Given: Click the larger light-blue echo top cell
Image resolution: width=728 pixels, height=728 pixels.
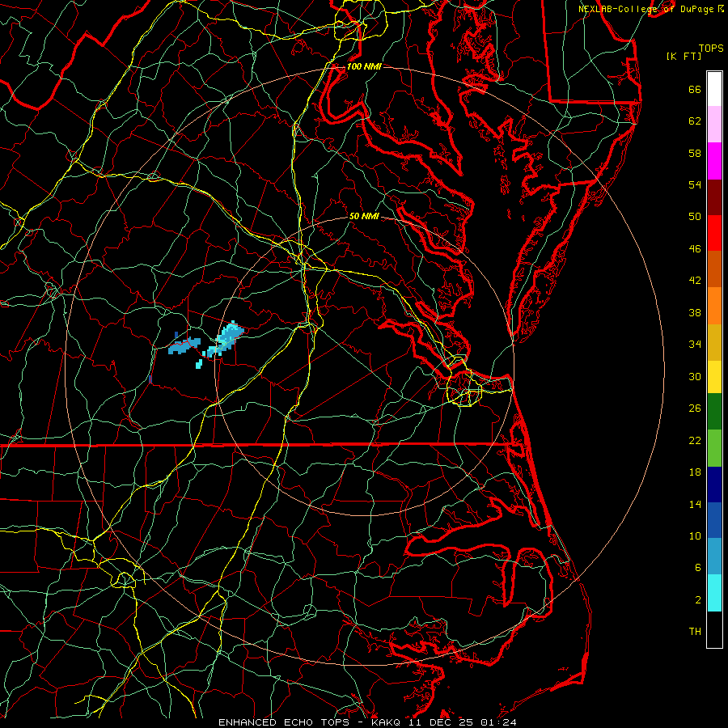Looking at the screenshot, I should (226, 339).
